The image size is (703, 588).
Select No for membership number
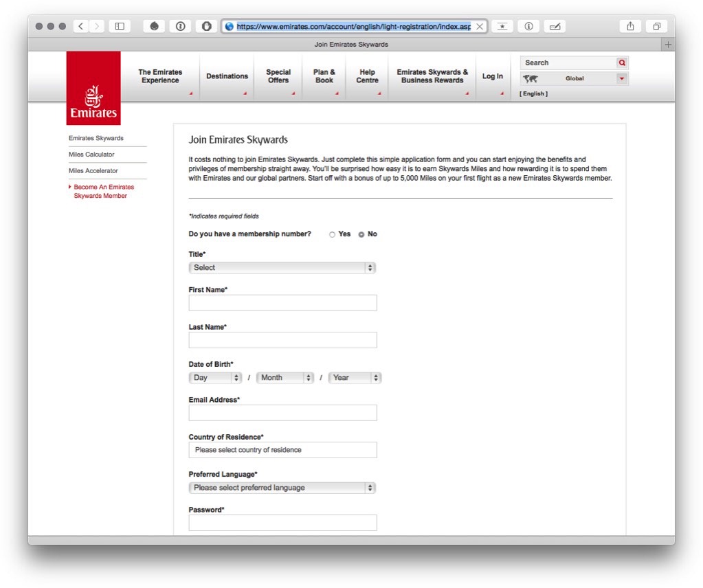coord(361,234)
